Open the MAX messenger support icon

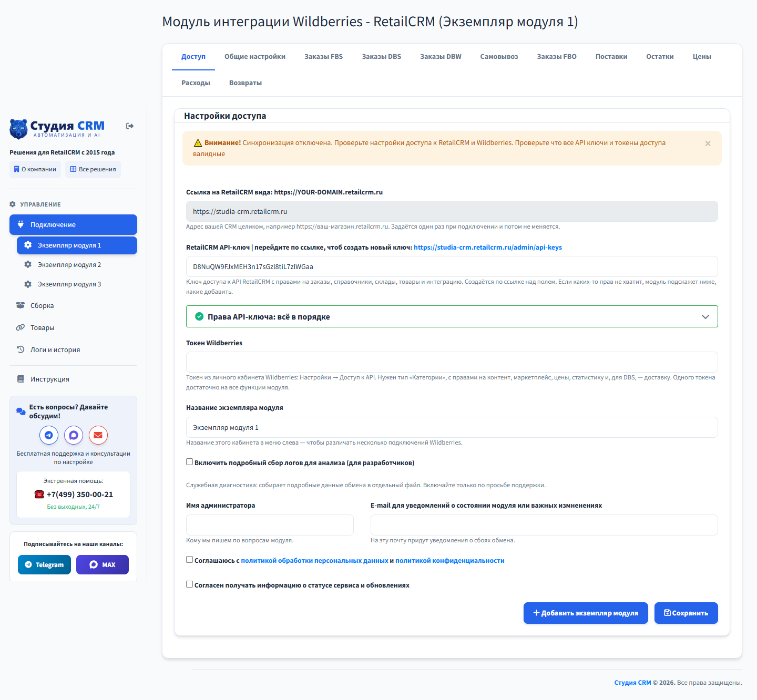click(x=74, y=435)
